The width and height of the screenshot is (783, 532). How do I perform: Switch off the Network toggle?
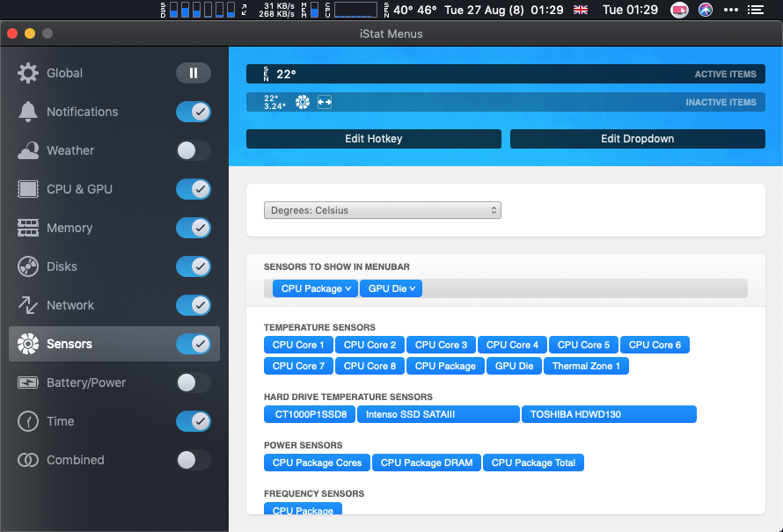[194, 305]
